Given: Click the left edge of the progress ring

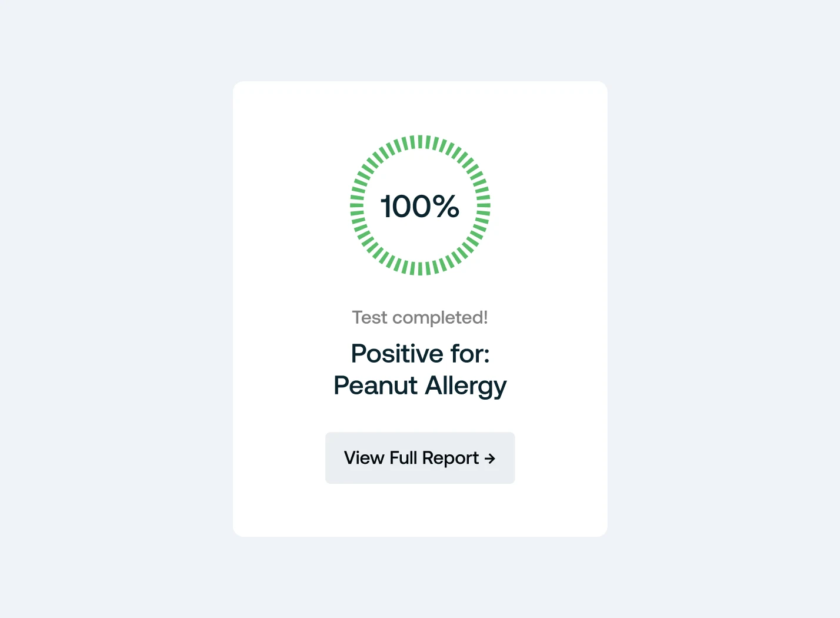Looking at the screenshot, I should coord(357,205).
